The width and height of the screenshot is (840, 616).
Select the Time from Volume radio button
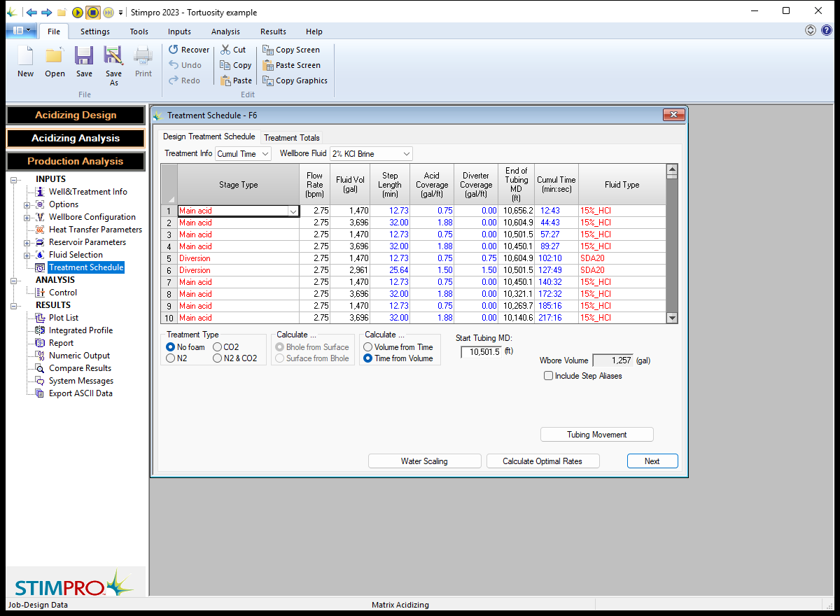368,358
